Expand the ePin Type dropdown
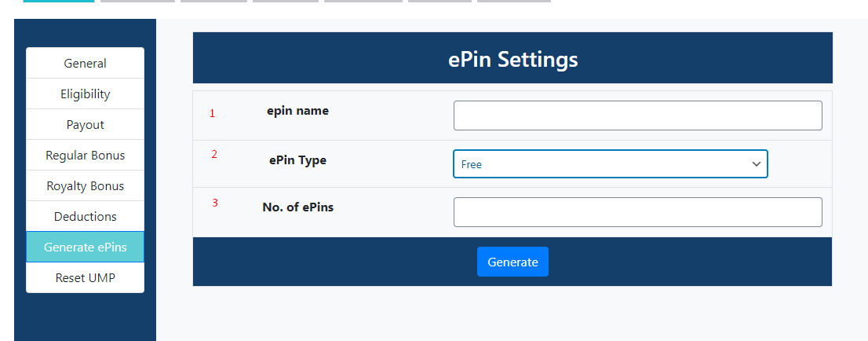Viewport: 868px width, 341px height. pyautogui.click(x=610, y=164)
